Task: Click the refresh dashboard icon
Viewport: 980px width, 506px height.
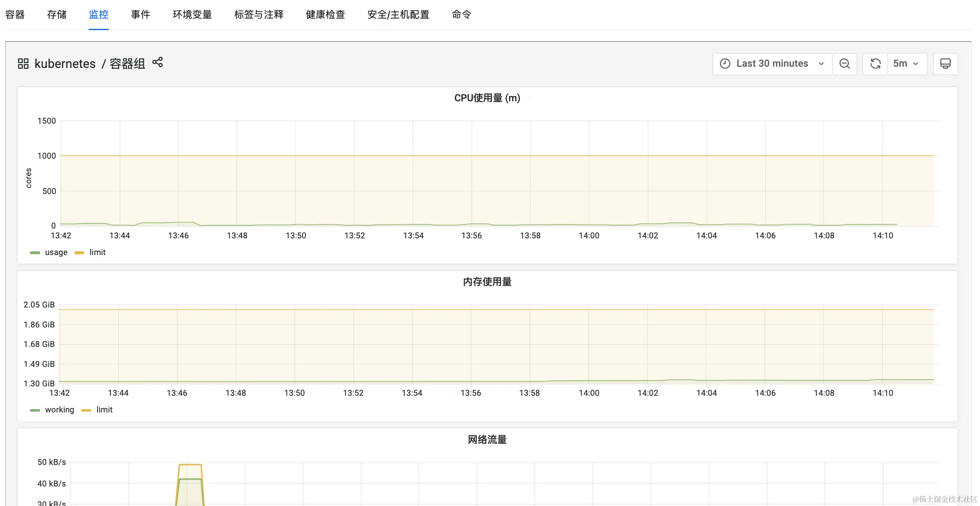Action: point(875,63)
